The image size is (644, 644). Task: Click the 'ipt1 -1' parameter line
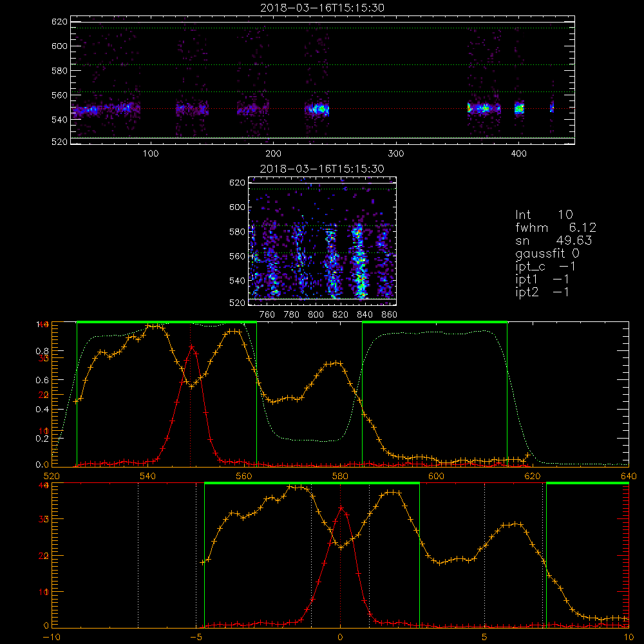point(542,279)
